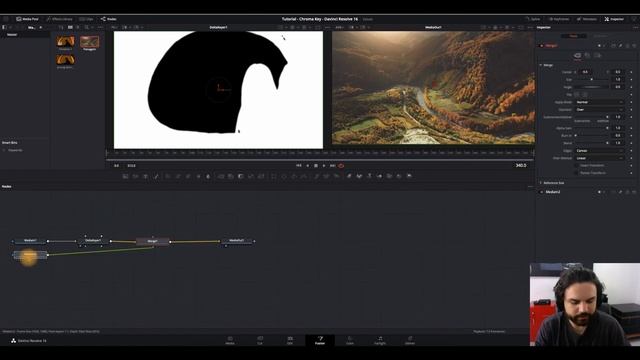Add a FastNoise tool from the toolbar
This screenshot has height=360, width=640.
136,176
